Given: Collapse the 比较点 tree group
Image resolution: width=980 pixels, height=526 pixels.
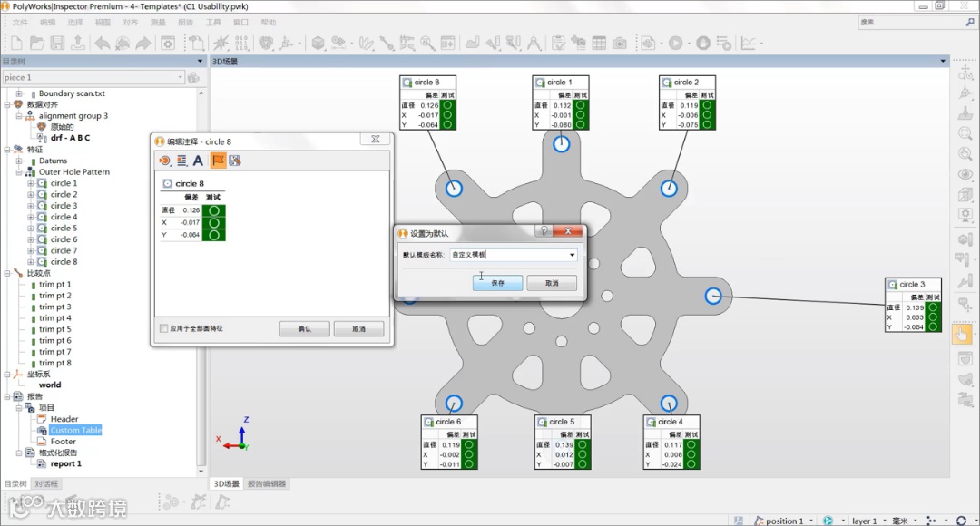Looking at the screenshot, I should [x=7, y=273].
